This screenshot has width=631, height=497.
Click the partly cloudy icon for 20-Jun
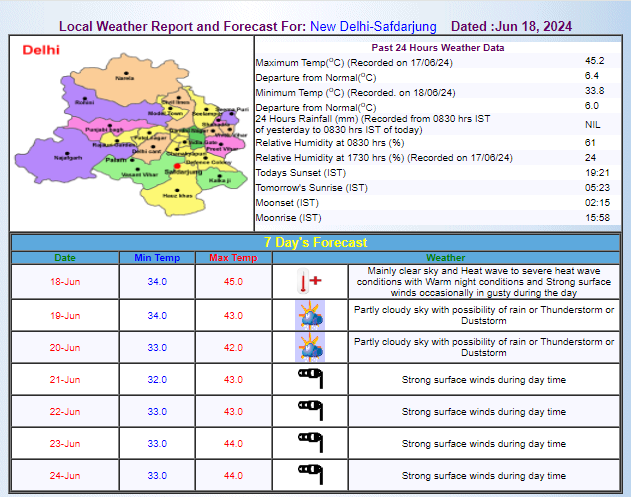tap(310, 347)
